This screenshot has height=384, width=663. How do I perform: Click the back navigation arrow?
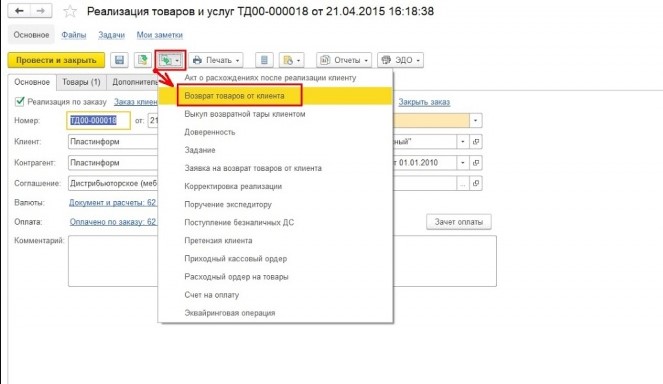(x=19, y=11)
